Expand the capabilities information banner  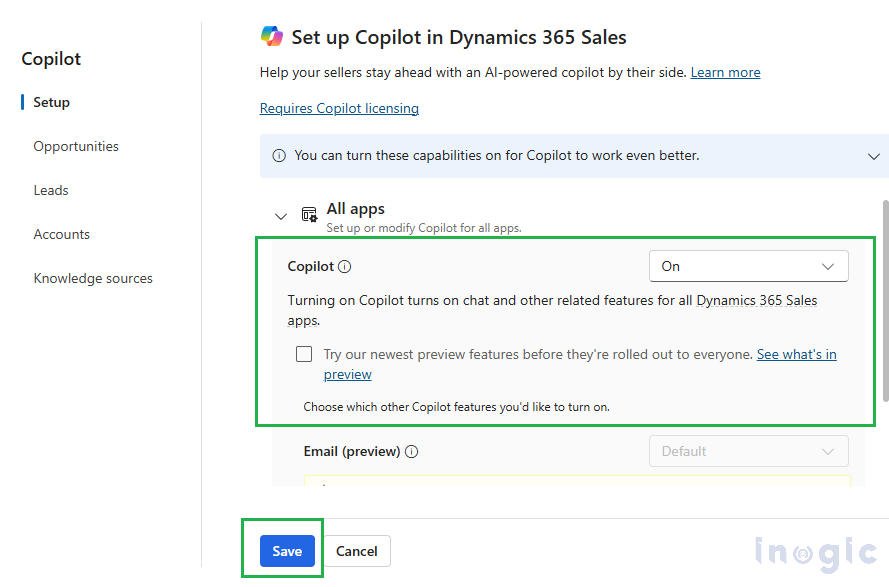(x=874, y=157)
